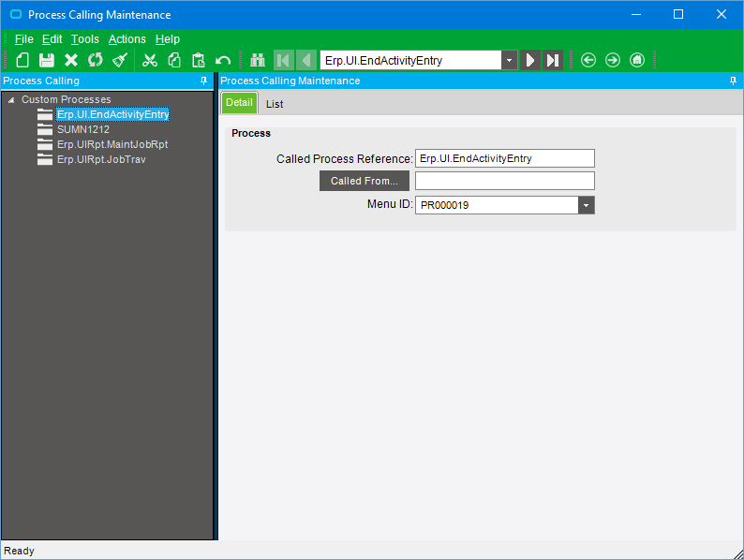Go to the next record navigation icon

530,60
